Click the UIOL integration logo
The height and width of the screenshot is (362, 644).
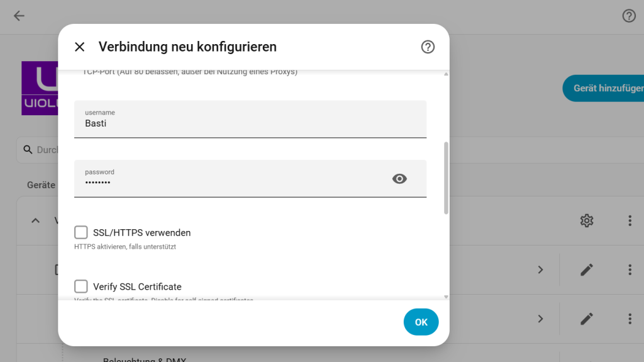(40, 88)
